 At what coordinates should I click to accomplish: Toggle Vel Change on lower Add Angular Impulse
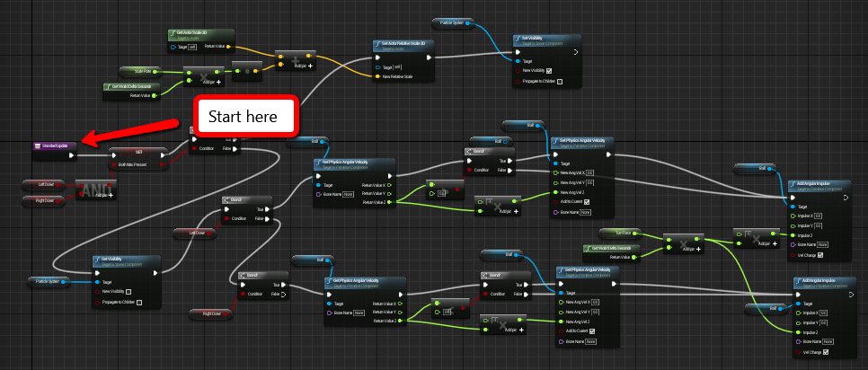(x=826, y=352)
